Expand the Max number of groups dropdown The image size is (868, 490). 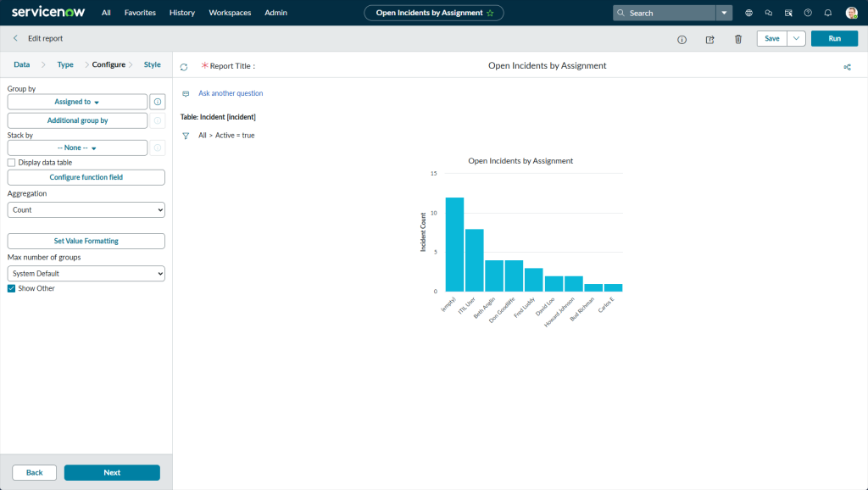pyautogui.click(x=86, y=274)
